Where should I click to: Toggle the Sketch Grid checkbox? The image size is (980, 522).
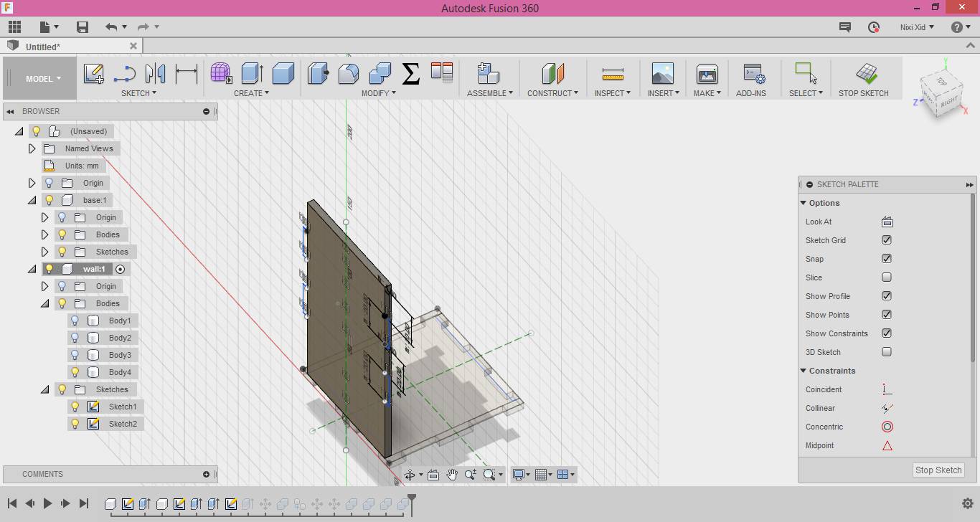tap(887, 240)
